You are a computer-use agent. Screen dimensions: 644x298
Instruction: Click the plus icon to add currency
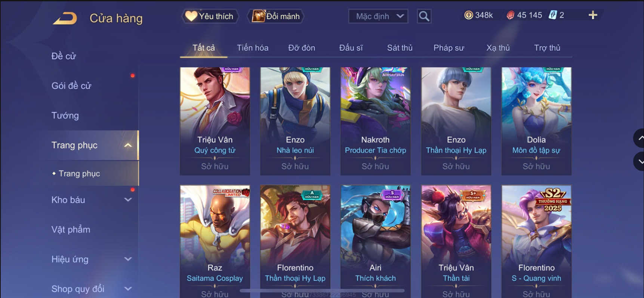pyautogui.click(x=593, y=15)
